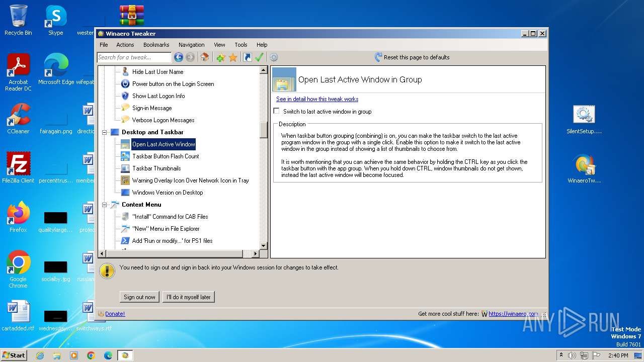Select Open Last Active Window tree item
This screenshot has height=362, width=644.
pos(164,144)
